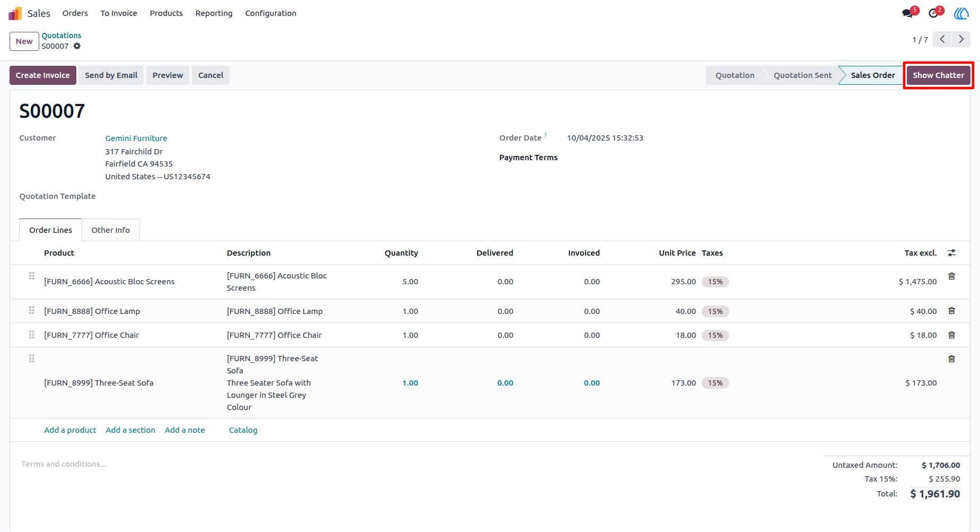Open the Gemini Furniture customer link
The width and height of the screenshot is (980, 532).
pyautogui.click(x=136, y=138)
